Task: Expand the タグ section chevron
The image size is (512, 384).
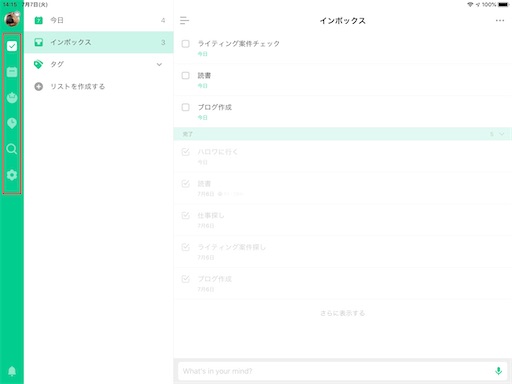Action: (x=159, y=64)
